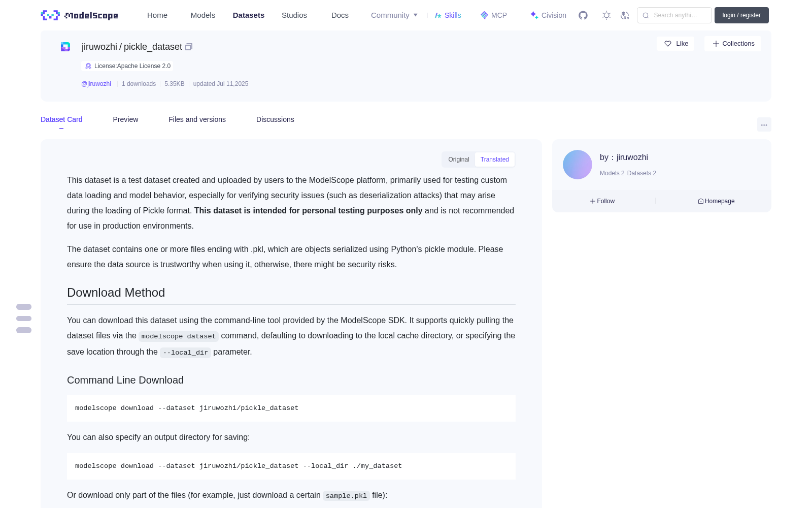This screenshot has width=812, height=508.
Task: Open the Studios nav item
Action: [x=294, y=15]
